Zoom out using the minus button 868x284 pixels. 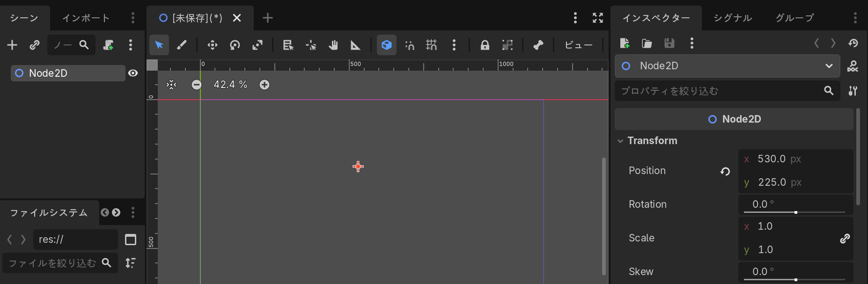197,85
